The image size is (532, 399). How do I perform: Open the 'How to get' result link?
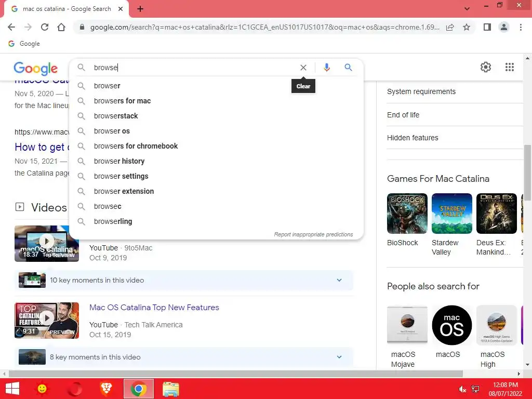point(42,147)
